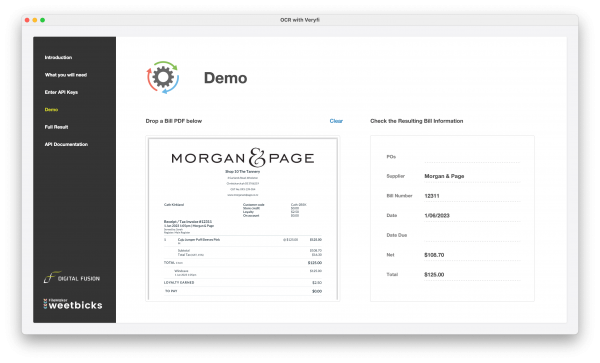Click the Clear link above PDF
The width and height of the screenshot is (600, 363).
pos(336,121)
